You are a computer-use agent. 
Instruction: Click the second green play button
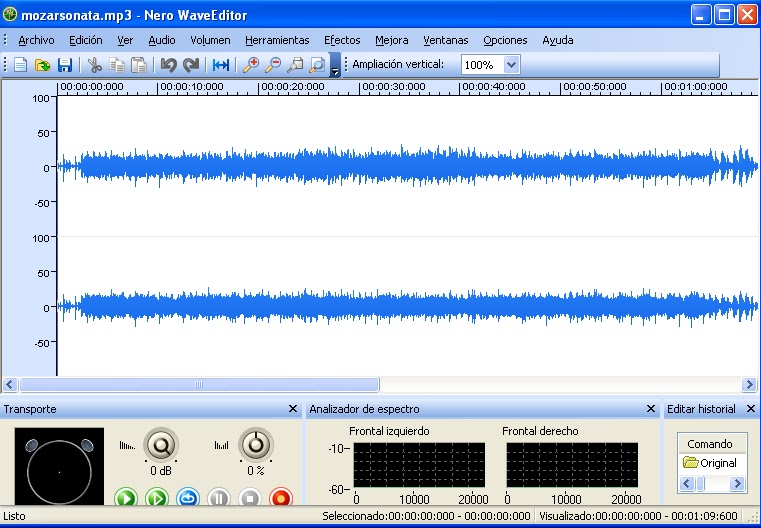coord(157,498)
